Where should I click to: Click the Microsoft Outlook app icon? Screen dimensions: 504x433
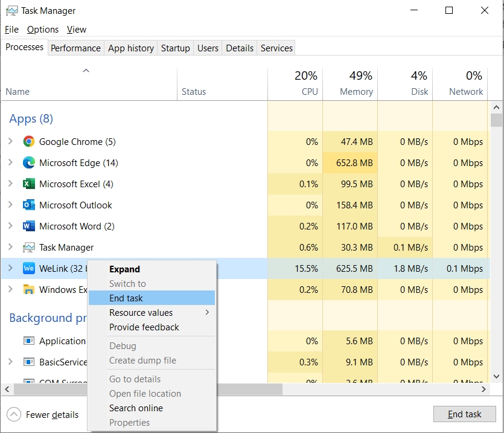(x=28, y=205)
